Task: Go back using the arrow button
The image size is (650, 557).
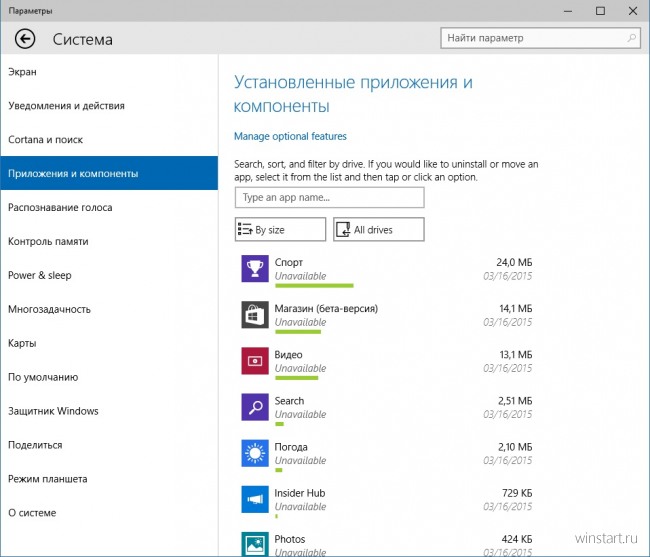Action: point(25,39)
